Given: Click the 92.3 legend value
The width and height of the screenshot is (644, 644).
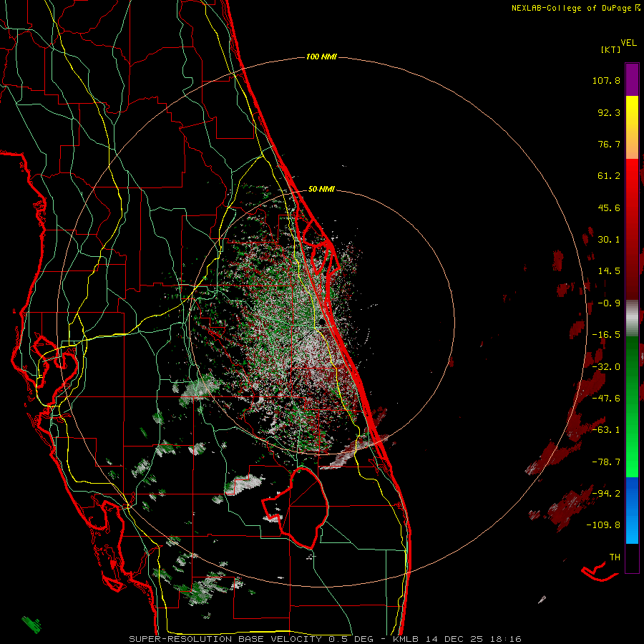Looking at the screenshot, I should (609, 112).
